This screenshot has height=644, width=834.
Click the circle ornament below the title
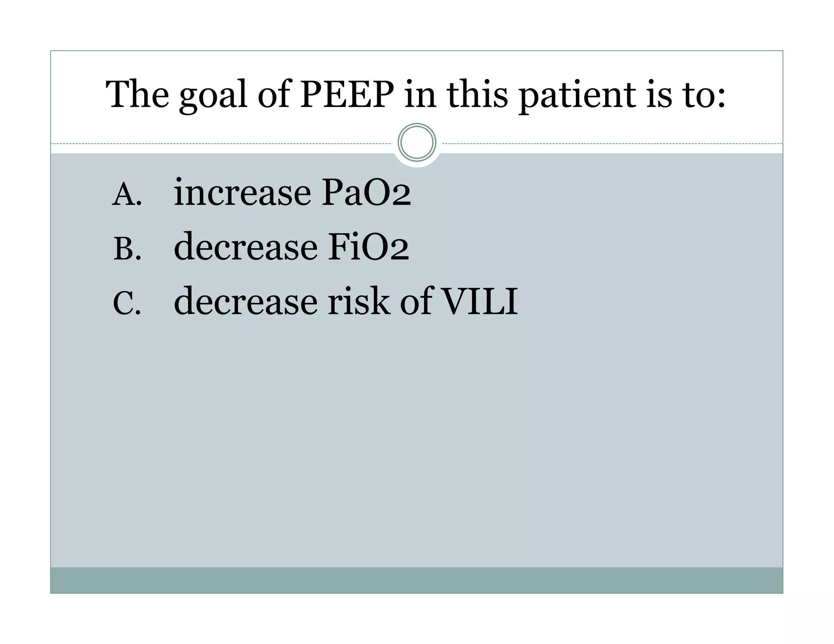click(417, 143)
